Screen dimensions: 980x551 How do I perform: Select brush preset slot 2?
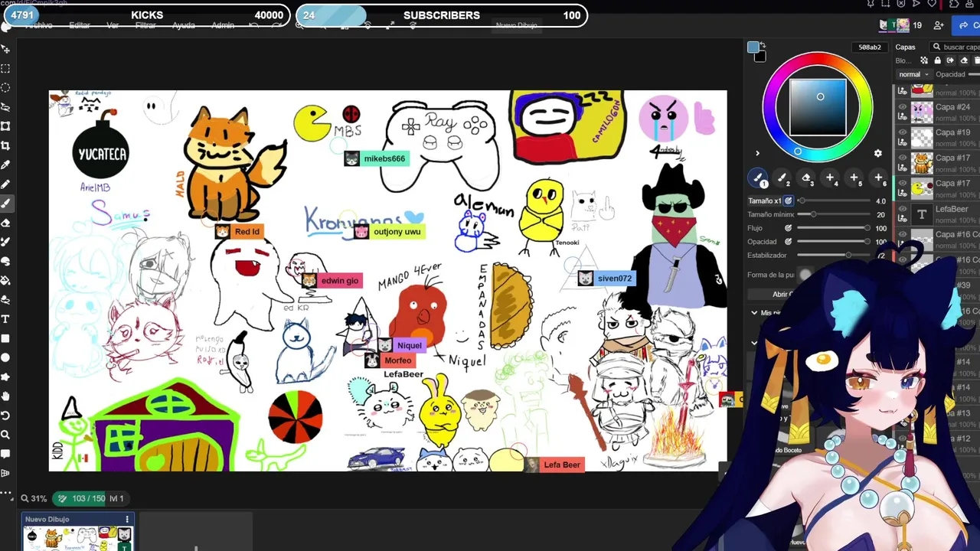[x=782, y=178]
